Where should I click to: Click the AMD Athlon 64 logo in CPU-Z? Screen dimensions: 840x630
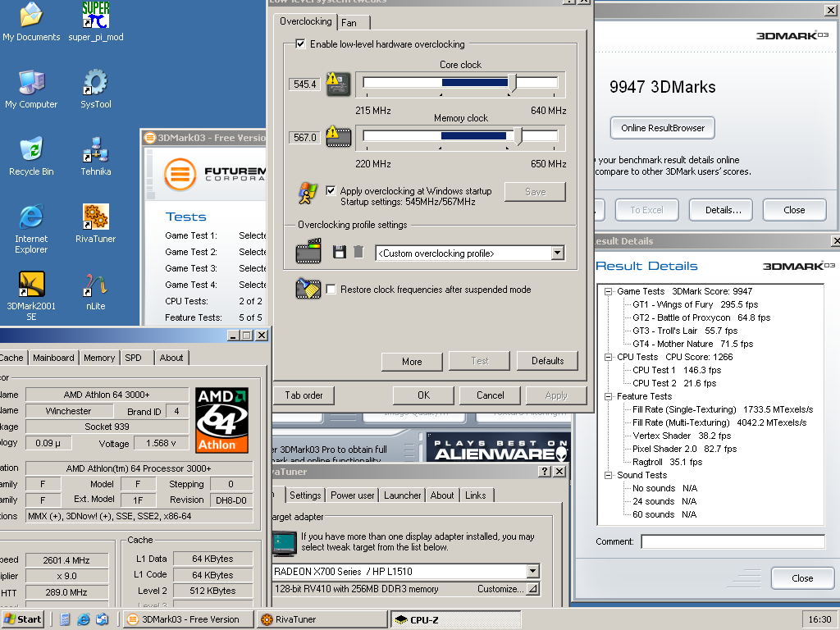pos(222,420)
